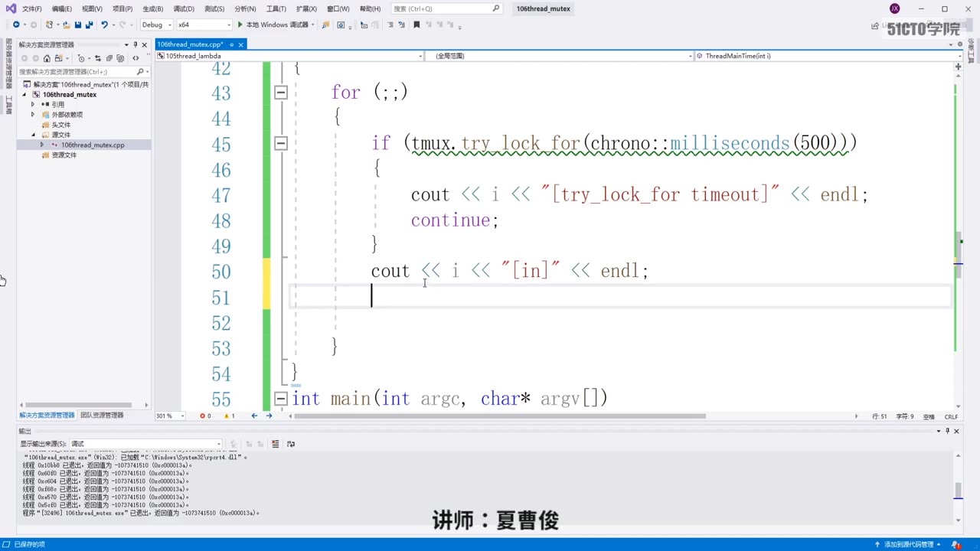This screenshot has width=980, height=551.
Task: Open the ThreadMainTime(int i) member dropdown
Action: 829,56
